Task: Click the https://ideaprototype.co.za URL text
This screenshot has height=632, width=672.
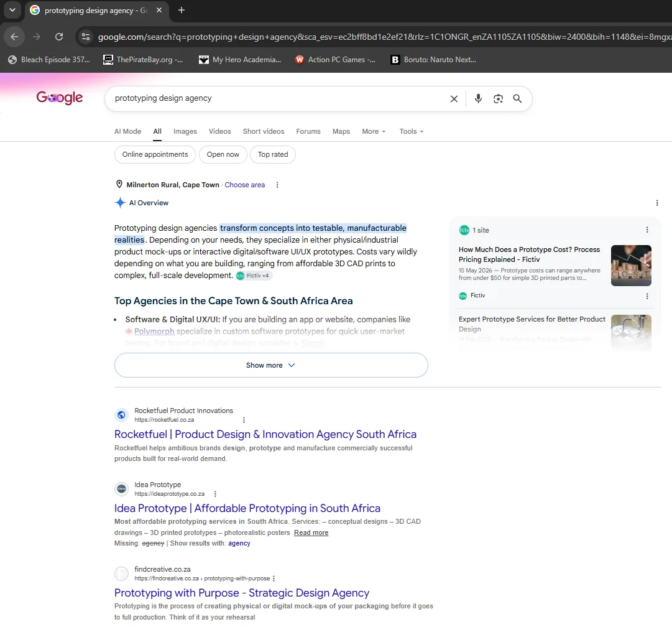Action: click(169, 494)
